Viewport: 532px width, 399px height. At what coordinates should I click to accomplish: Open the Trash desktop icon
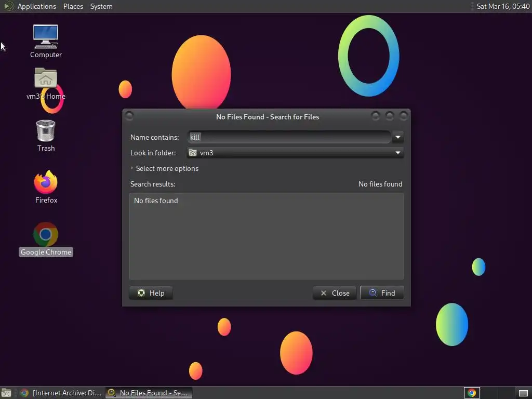point(46,136)
